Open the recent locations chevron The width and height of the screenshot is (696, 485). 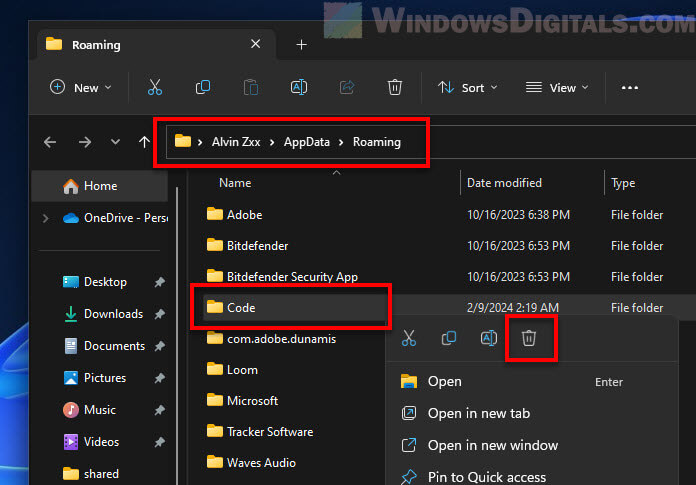[x=115, y=142]
